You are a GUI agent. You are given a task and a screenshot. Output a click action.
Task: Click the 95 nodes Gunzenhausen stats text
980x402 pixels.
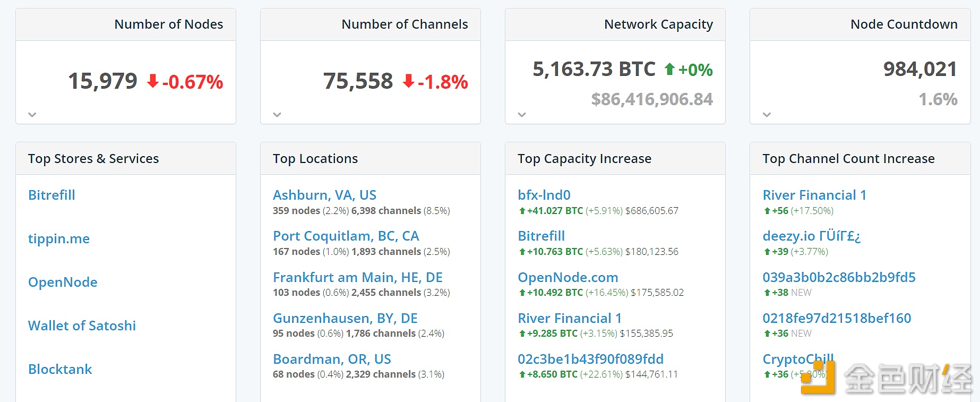359,333
